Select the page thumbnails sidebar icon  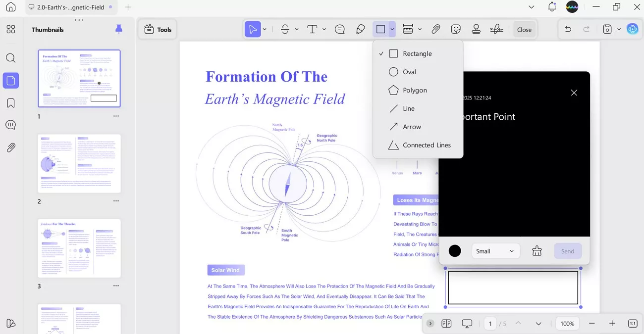(x=11, y=80)
